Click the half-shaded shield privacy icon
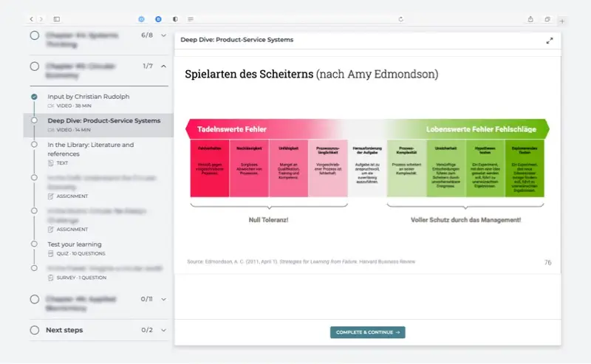Viewport: 591px width, 364px height. point(175,19)
